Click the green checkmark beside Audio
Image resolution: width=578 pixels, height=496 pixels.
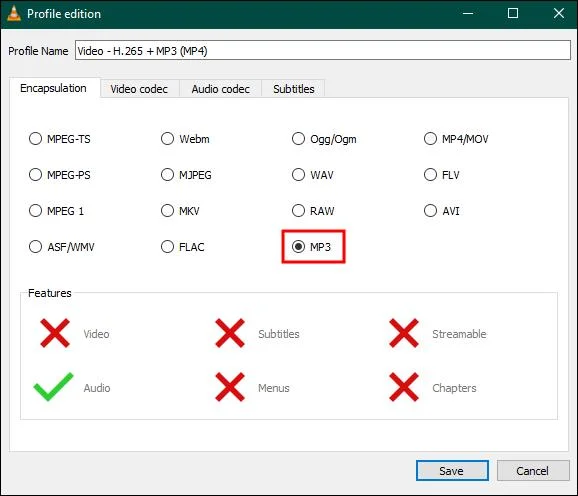(x=53, y=387)
